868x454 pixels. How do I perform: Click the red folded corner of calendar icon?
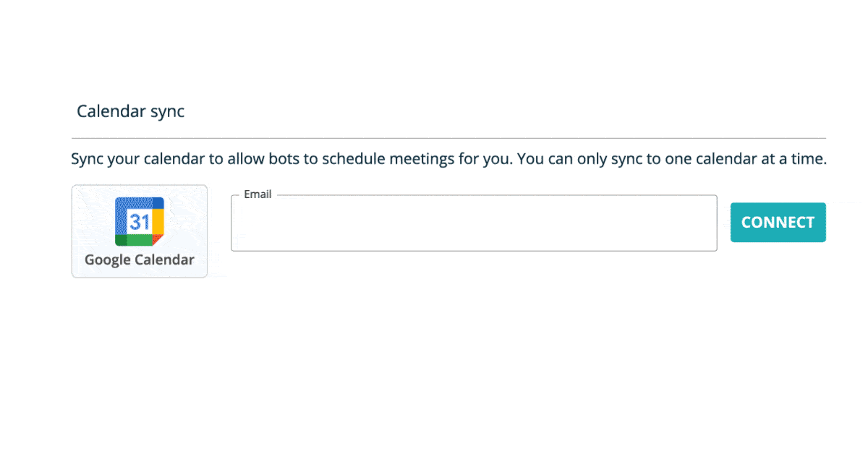pos(158,240)
